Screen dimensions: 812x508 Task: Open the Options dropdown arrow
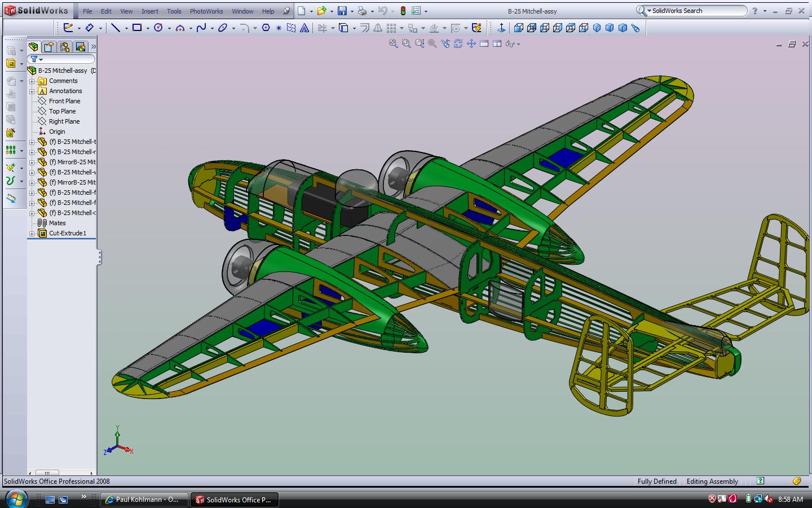tap(426, 11)
